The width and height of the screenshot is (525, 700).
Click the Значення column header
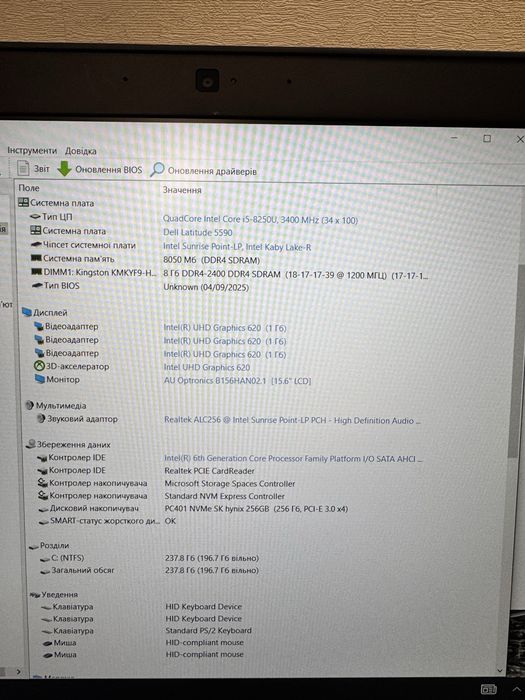coord(182,190)
